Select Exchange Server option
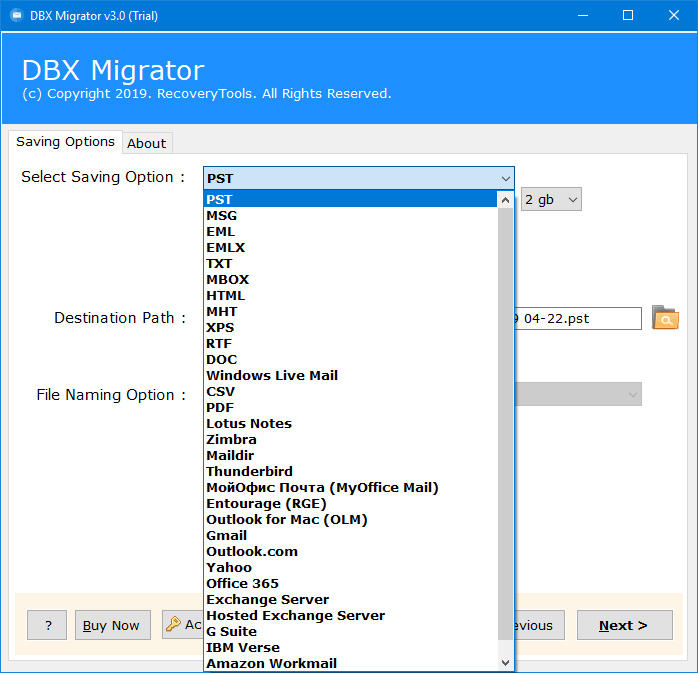This screenshot has width=698, height=673. [350, 600]
